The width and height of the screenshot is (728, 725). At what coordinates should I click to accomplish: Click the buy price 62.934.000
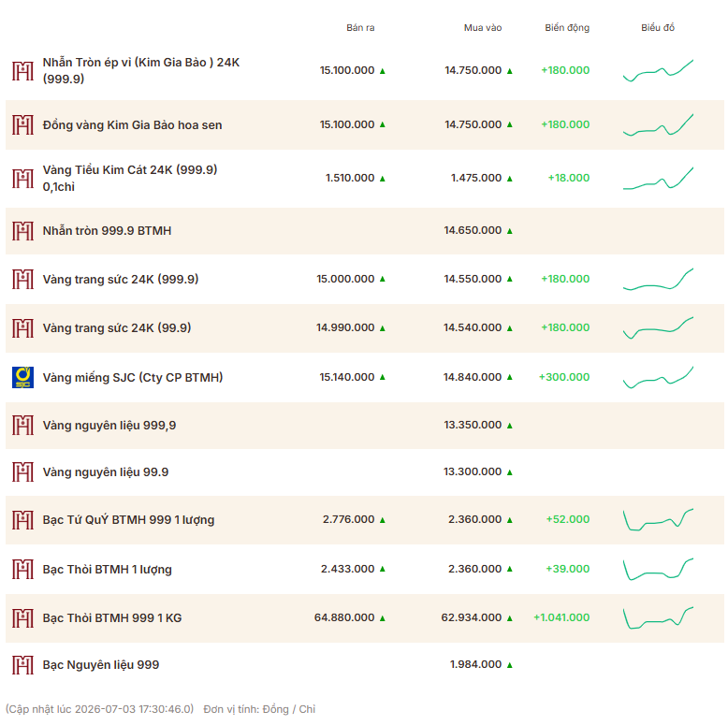[472, 617]
